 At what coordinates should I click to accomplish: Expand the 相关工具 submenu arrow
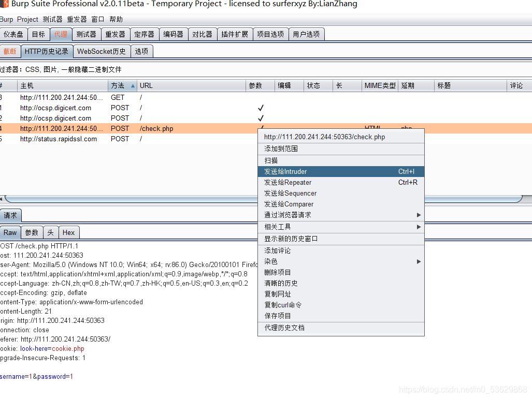point(419,227)
